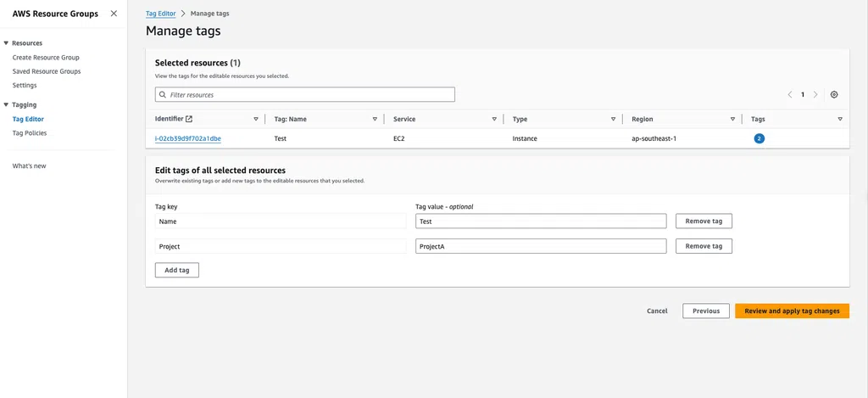Click the Previous button

point(706,311)
